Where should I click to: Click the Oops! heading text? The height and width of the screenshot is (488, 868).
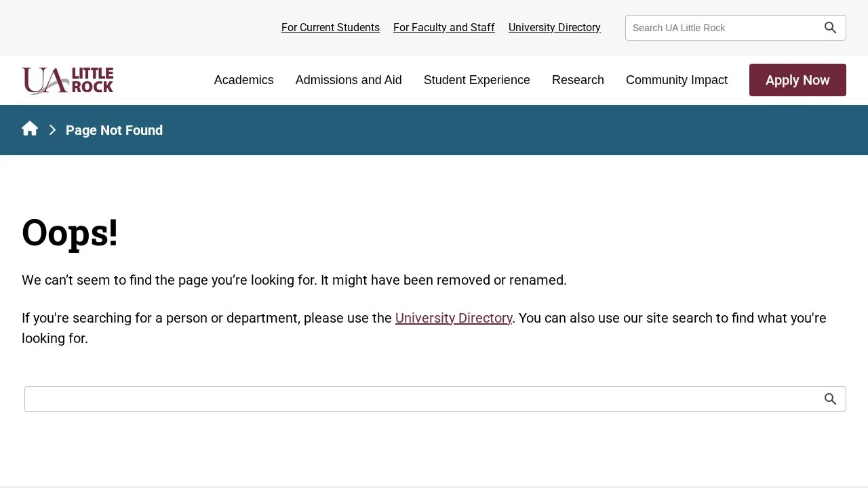click(70, 232)
